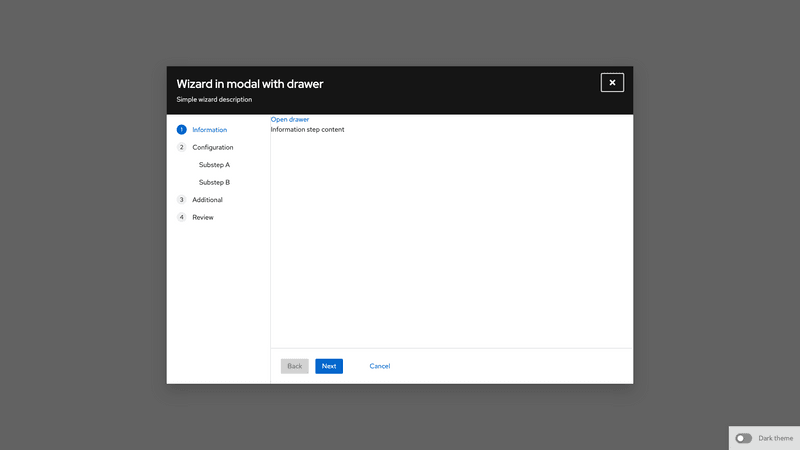Click the Dark theme label text
Screen dimensions: 800x450
(x=775, y=438)
